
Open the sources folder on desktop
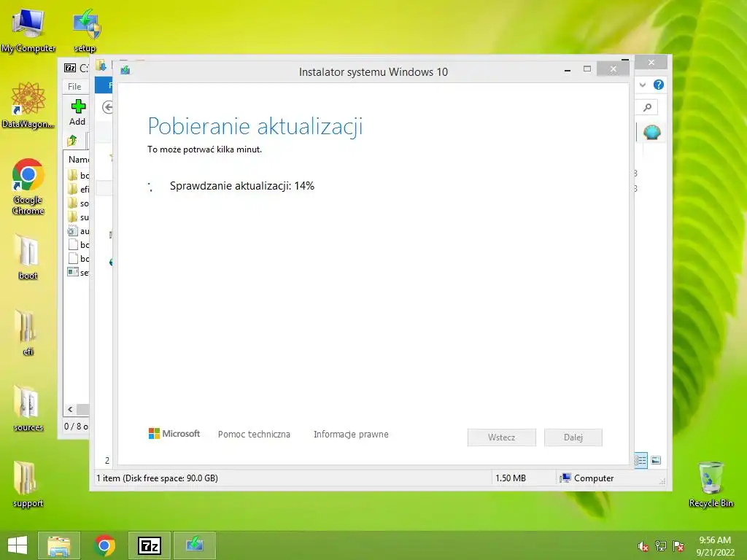pyautogui.click(x=28, y=408)
